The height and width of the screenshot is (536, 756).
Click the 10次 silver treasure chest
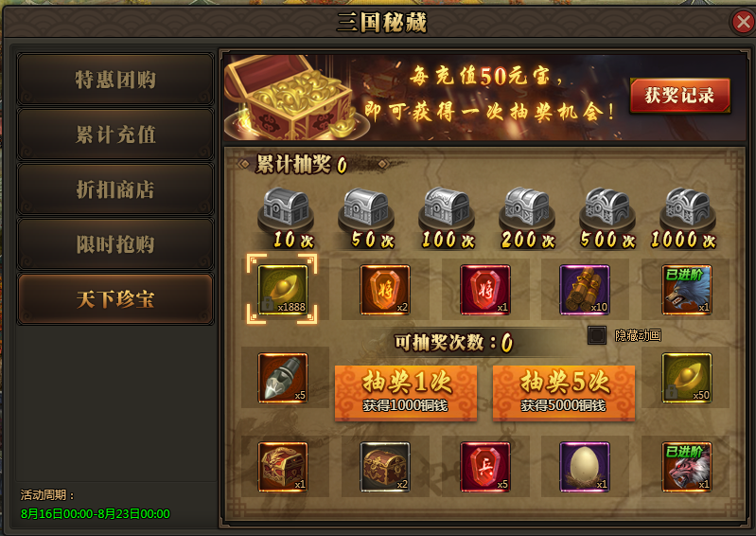coord(286,208)
